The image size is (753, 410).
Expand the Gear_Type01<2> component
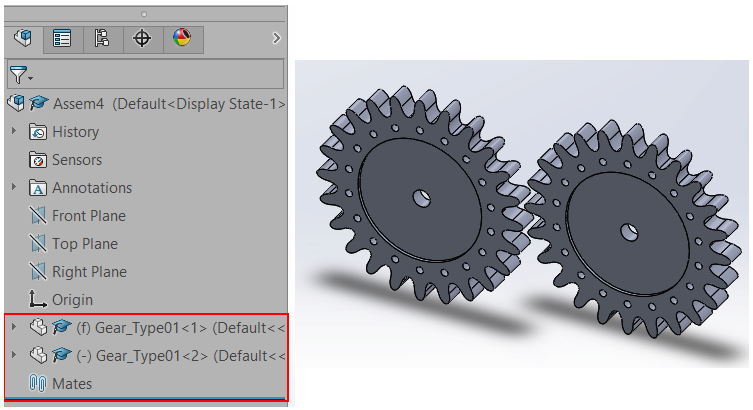click(x=14, y=355)
